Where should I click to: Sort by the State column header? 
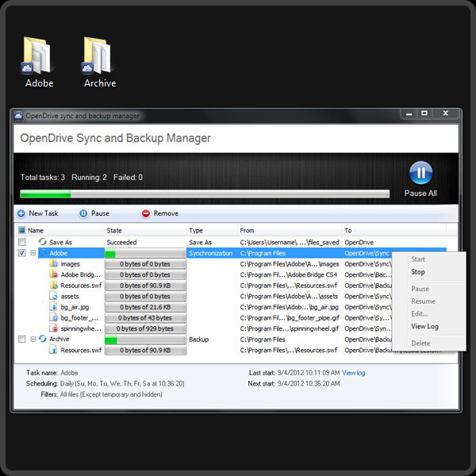coord(114,230)
